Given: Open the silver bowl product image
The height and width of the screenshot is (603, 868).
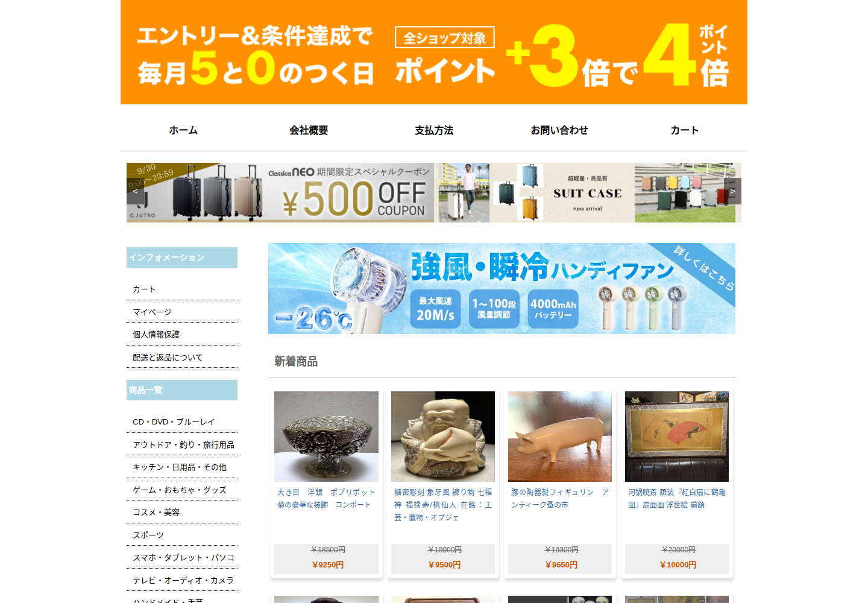Looking at the screenshot, I should click(326, 437).
